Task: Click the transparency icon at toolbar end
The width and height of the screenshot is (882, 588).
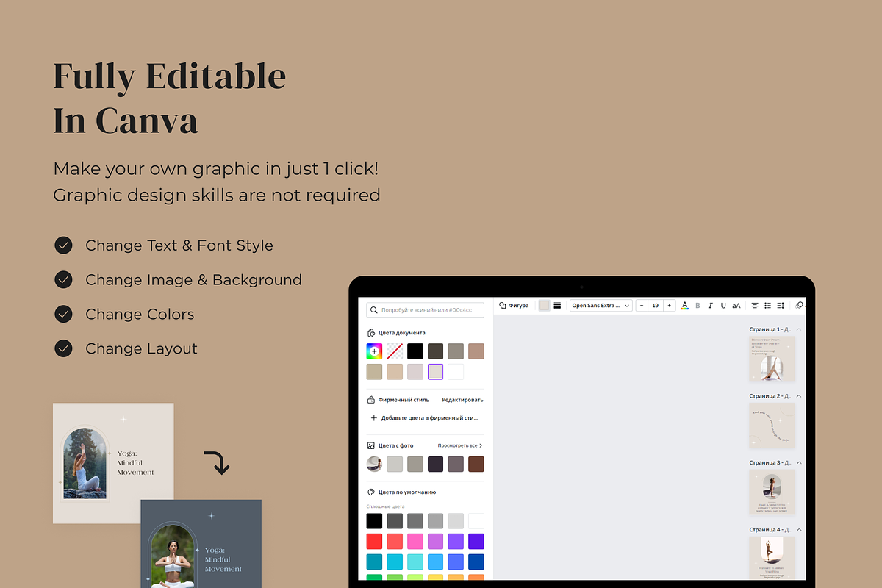Action: click(x=800, y=305)
